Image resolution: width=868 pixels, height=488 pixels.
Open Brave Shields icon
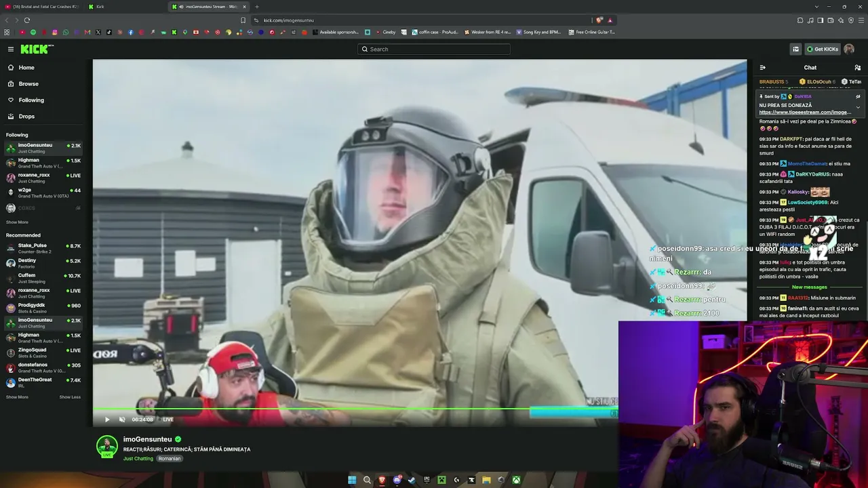(599, 20)
